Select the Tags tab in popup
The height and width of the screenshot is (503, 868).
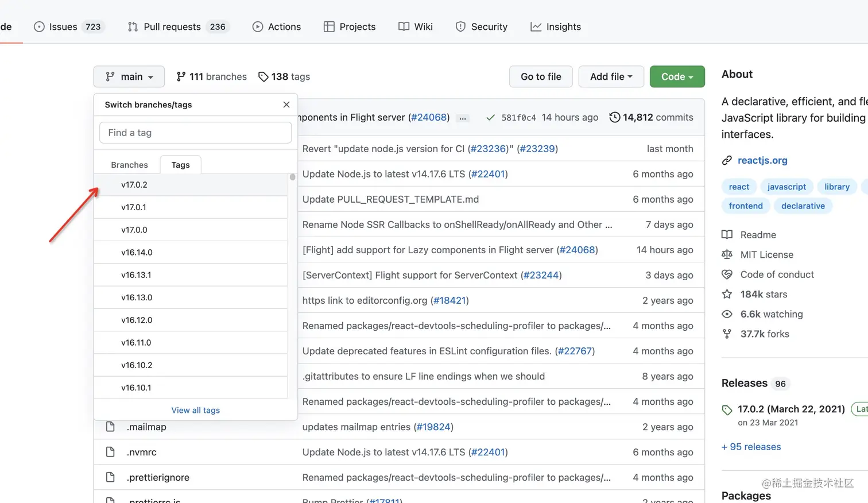(180, 165)
